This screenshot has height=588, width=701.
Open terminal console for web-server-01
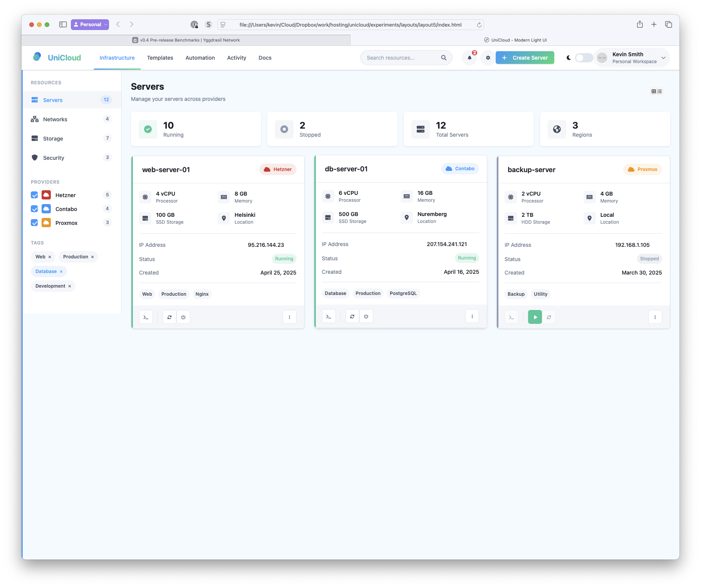[146, 317]
